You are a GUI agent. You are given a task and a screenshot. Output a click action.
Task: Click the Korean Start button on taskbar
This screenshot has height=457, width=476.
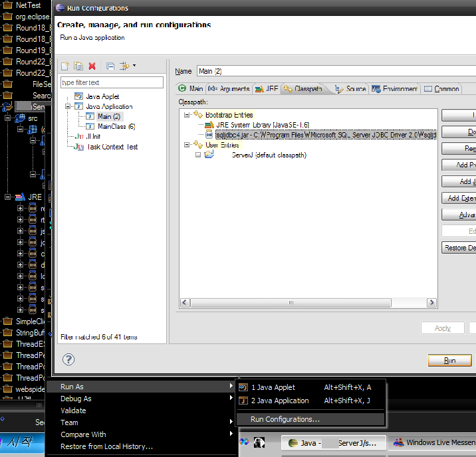pos(22,443)
